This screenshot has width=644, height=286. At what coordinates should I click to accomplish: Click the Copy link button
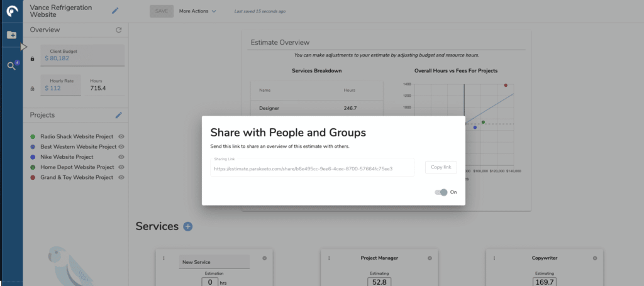(440, 167)
